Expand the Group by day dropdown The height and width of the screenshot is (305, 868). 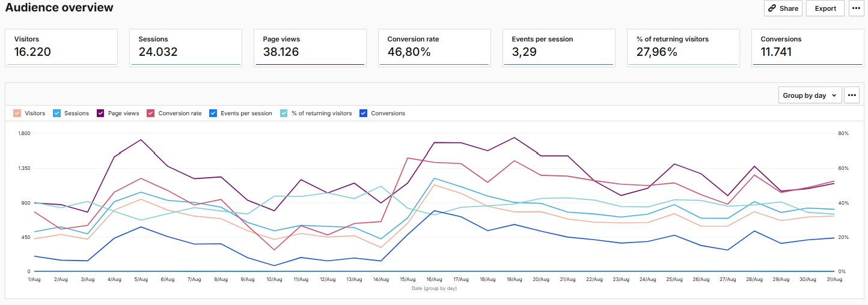(x=809, y=95)
